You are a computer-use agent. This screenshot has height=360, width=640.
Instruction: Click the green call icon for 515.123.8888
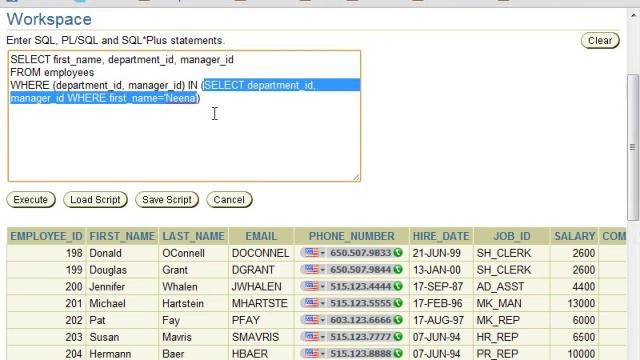398,353
